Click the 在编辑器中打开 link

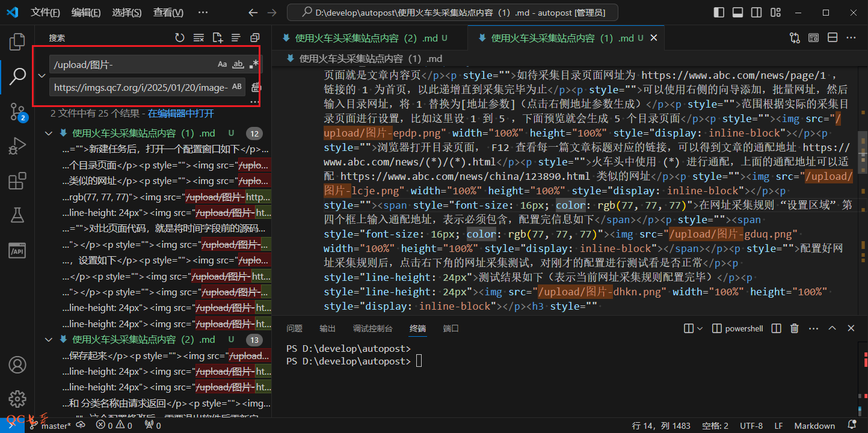pos(181,113)
